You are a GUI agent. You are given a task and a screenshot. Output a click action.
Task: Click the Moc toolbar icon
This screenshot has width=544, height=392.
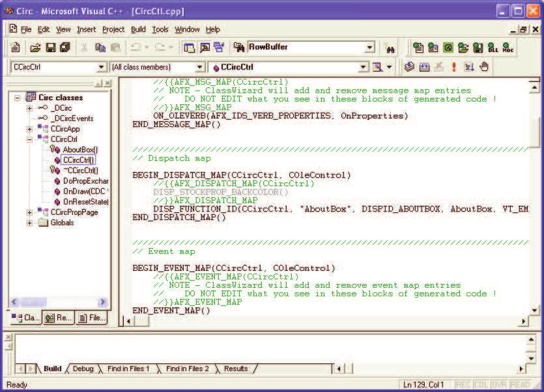(508, 48)
